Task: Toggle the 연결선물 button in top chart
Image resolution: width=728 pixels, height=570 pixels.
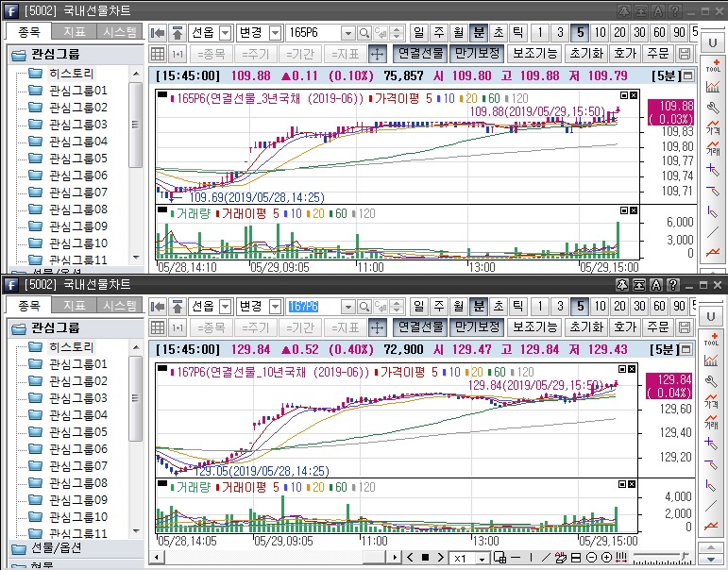Action: [418, 54]
